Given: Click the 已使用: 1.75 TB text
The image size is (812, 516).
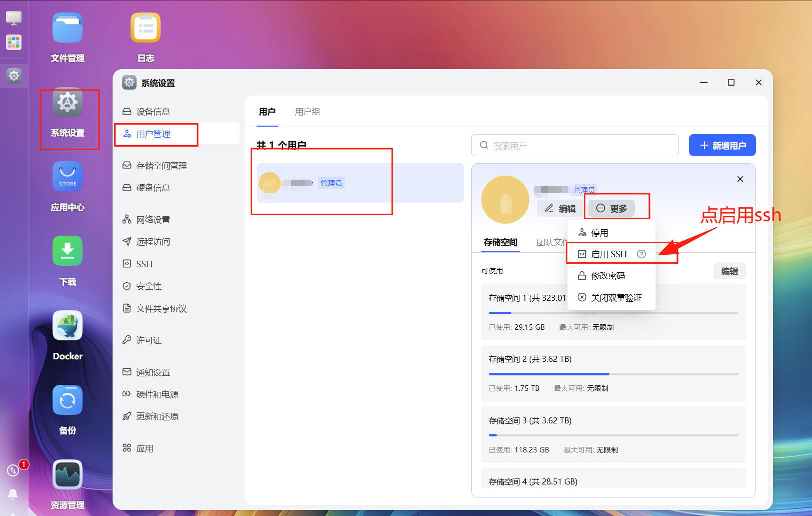Looking at the screenshot, I should pyautogui.click(x=514, y=388).
